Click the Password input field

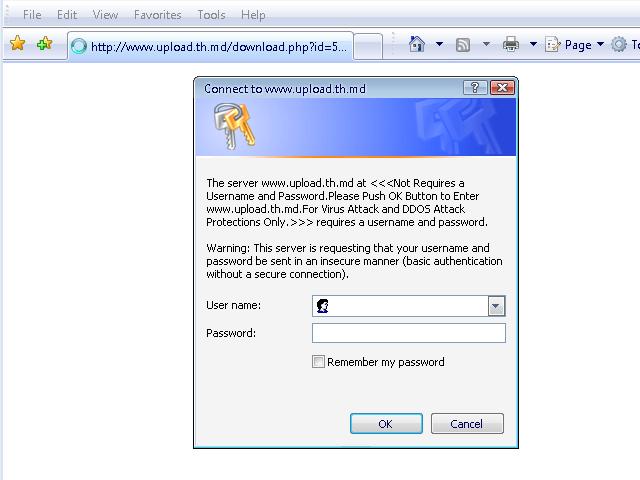pyautogui.click(x=409, y=333)
